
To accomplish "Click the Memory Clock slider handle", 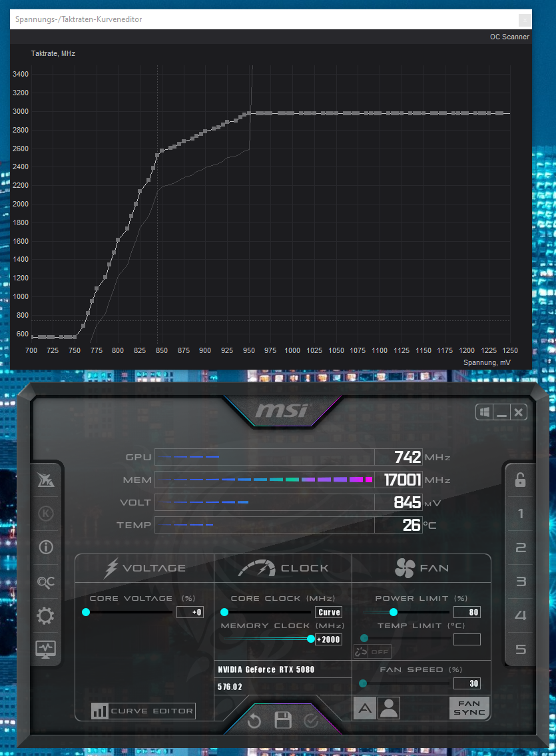I will [311, 639].
